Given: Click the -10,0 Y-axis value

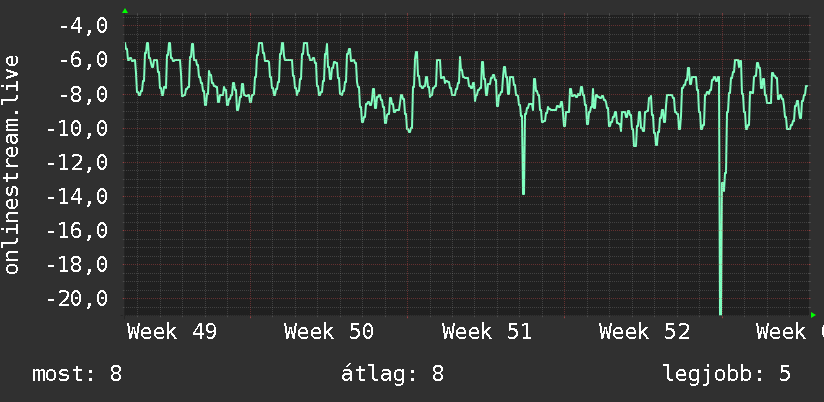Looking at the screenshot, I should tap(77, 129).
